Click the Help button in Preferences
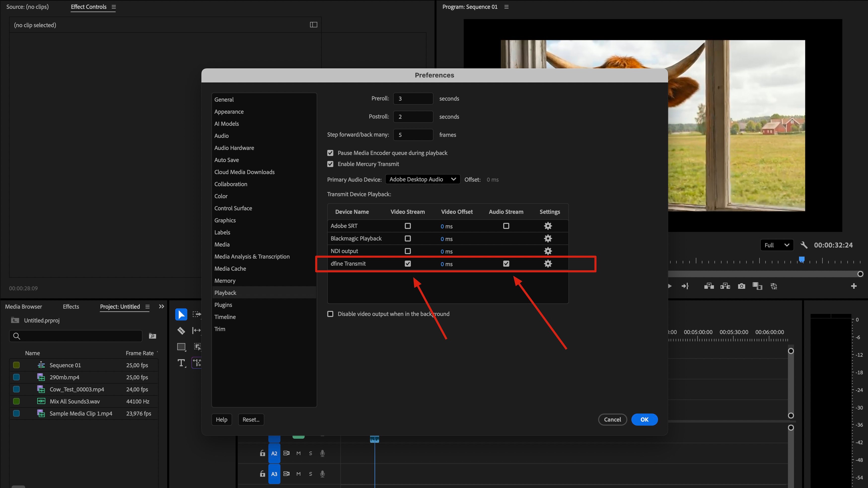 (221, 420)
